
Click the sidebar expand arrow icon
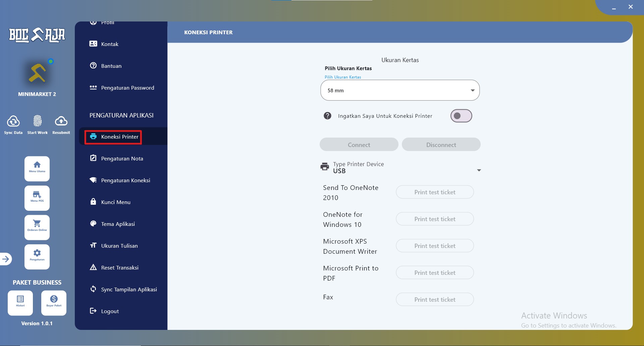[x=5, y=259]
